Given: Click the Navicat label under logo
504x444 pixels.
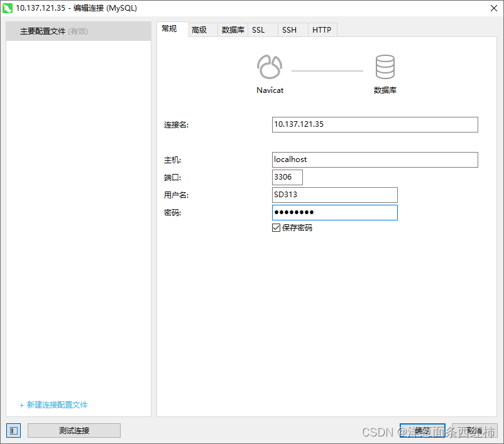Looking at the screenshot, I should 270,90.
